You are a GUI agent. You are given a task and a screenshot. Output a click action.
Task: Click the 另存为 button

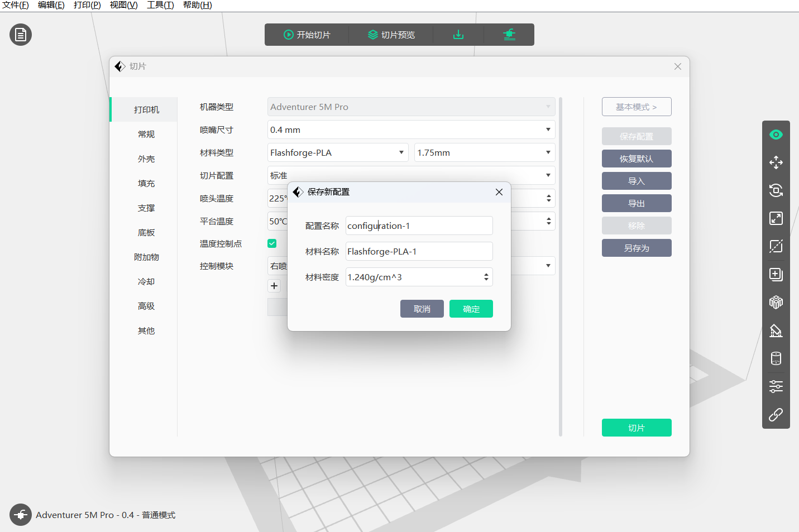pyautogui.click(x=637, y=248)
